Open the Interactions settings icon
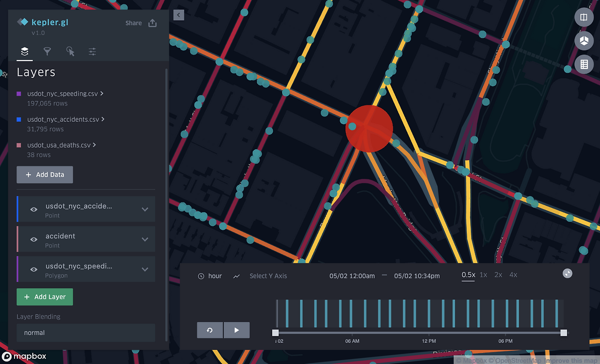Viewport: 600px width, 364px height. tap(69, 52)
